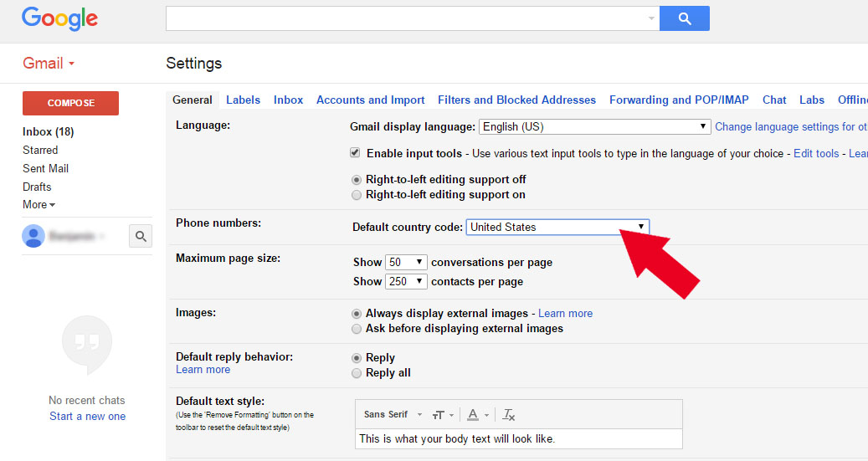Click Change language settings link
Viewport: 868px width, 461px height.
click(x=791, y=126)
